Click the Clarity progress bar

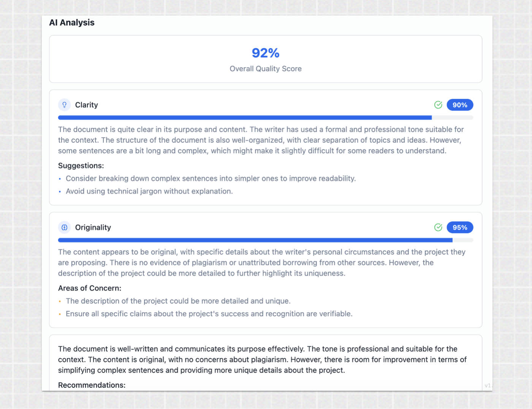[x=265, y=118]
